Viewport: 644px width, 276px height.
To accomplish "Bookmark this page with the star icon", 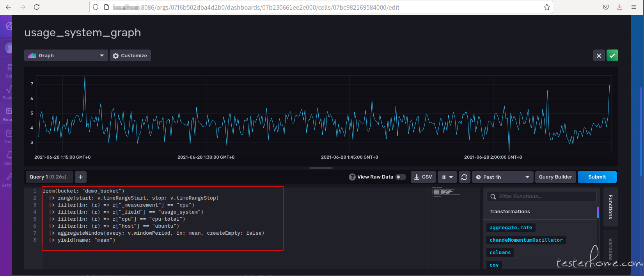I will [x=546, y=7].
